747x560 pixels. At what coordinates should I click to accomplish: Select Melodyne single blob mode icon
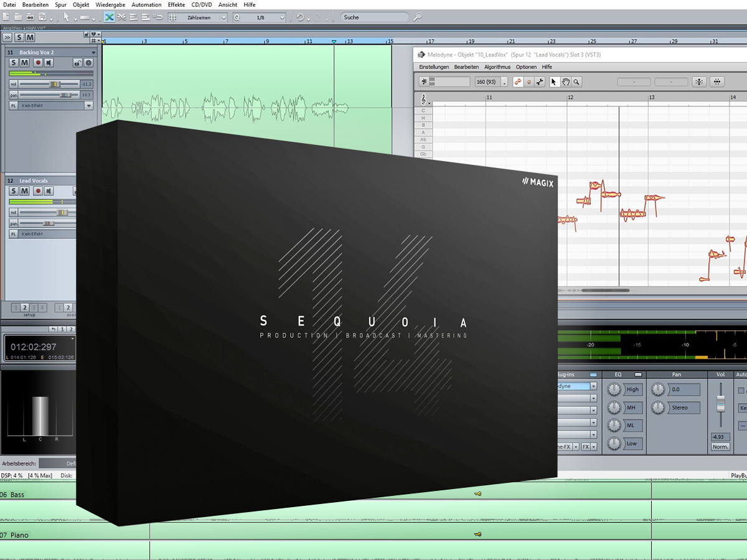529,82
